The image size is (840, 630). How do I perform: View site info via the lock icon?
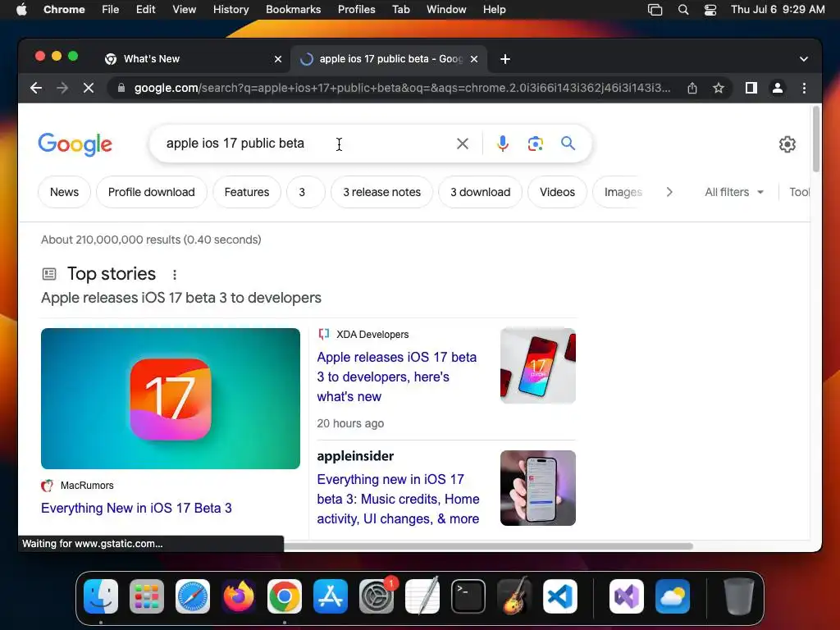click(x=121, y=88)
